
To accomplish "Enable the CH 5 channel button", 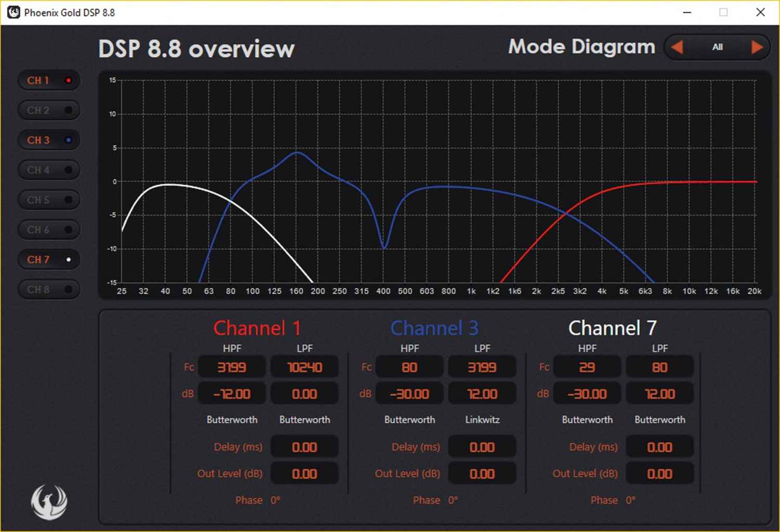I will pos(49,200).
